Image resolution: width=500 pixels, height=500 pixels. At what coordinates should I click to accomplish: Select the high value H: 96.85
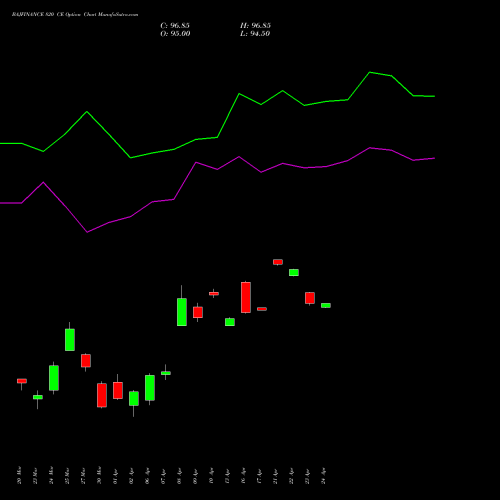pyautogui.click(x=255, y=26)
